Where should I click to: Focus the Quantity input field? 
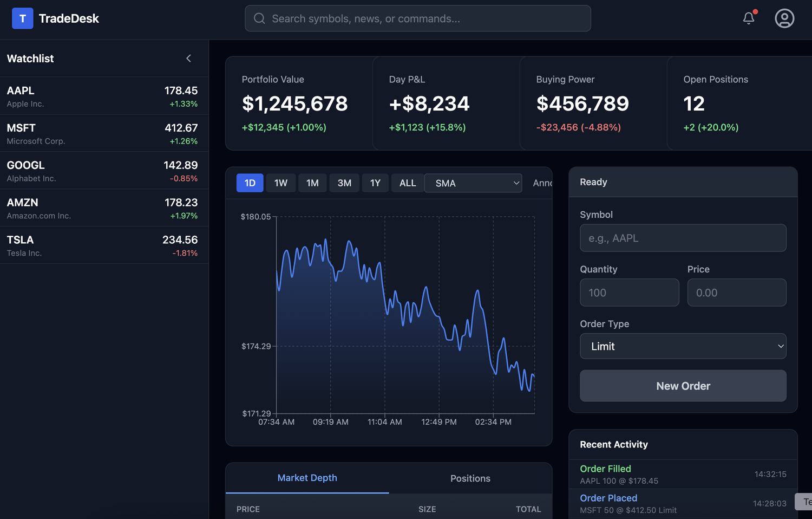[x=629, y=293]
